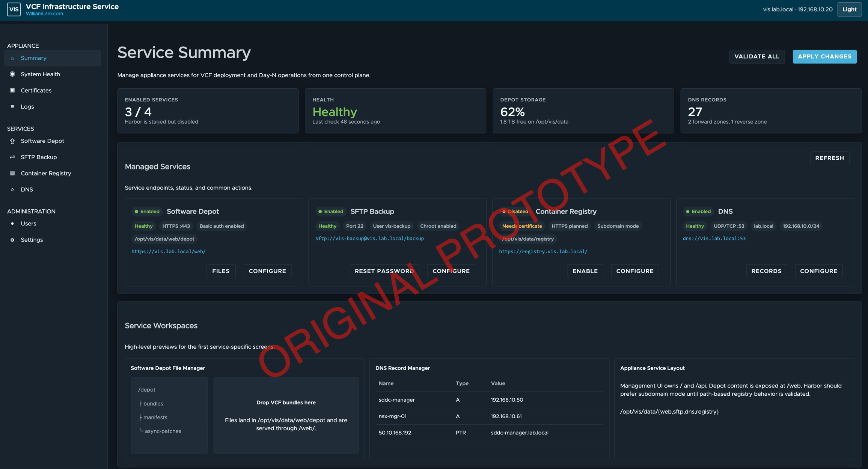The height and width of the screenshot is (469, 868).
Task: Click the Users bullet icon
Action: [x=12, y=224]
